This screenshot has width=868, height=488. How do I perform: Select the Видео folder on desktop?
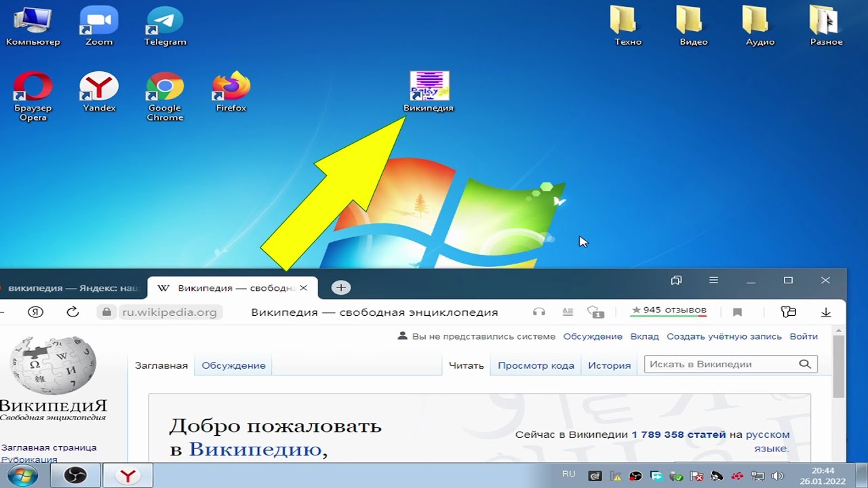(694, 27)
